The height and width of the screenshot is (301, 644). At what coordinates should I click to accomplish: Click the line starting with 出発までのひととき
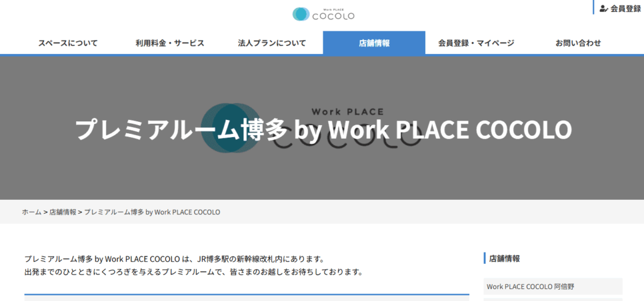point(194,272)
